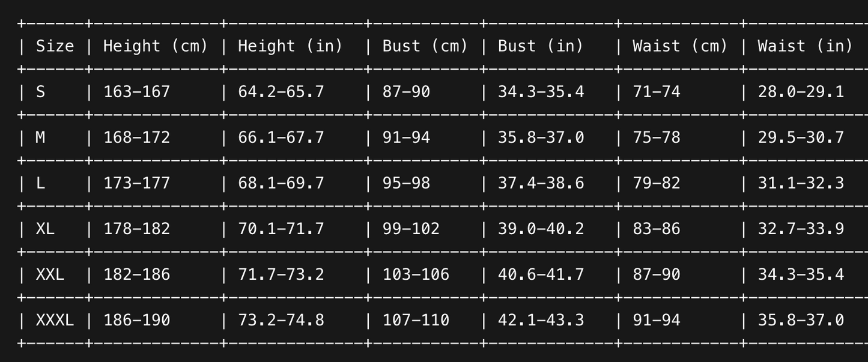Click the "Size" column header
Screen dimensions: 868x362
click(x=55, y=46)
